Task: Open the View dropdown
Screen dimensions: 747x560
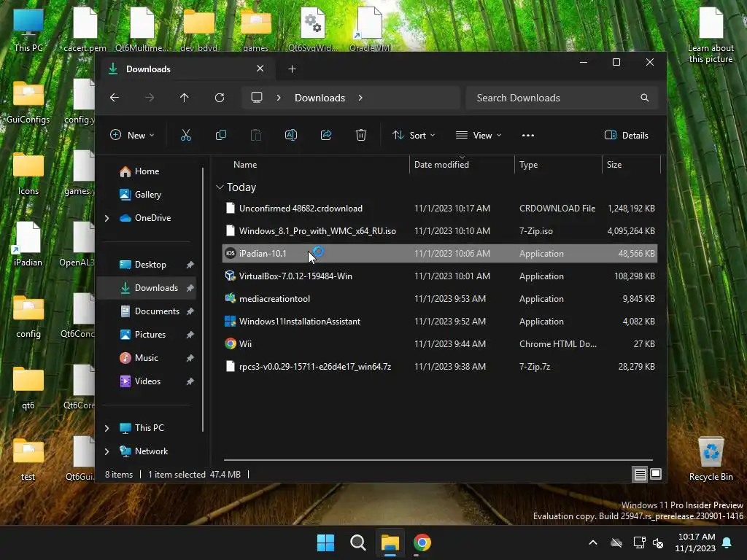Action: [479, 135]
